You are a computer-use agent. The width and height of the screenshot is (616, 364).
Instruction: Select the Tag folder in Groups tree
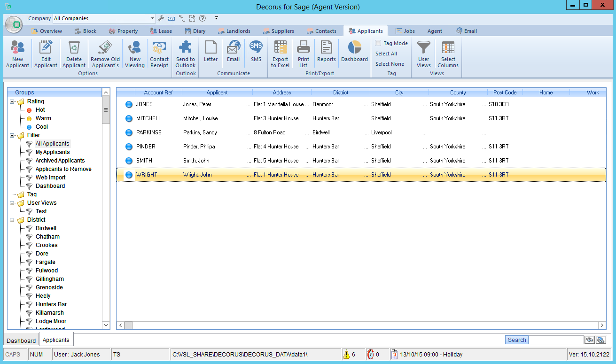click(31, 194)
